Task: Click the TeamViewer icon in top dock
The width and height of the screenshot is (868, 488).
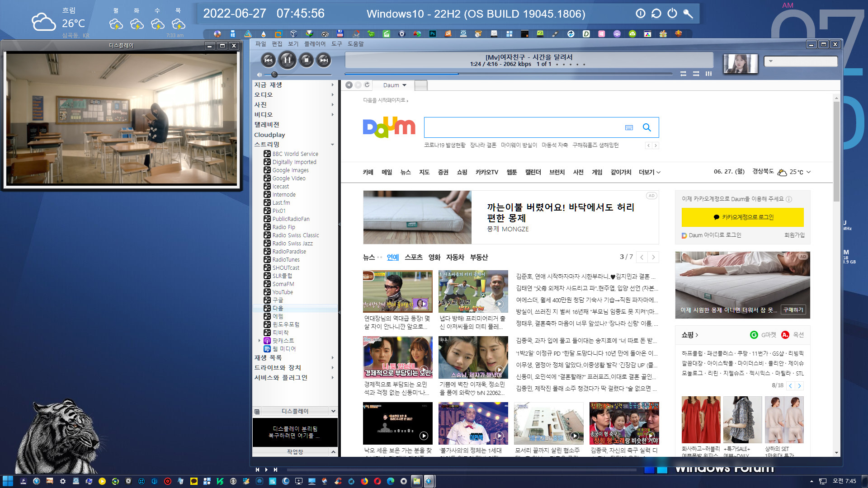Action: click(571, 34)
